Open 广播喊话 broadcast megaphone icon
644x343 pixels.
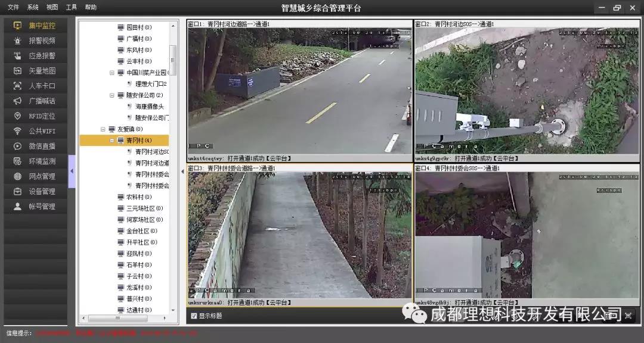pos(17,101)
